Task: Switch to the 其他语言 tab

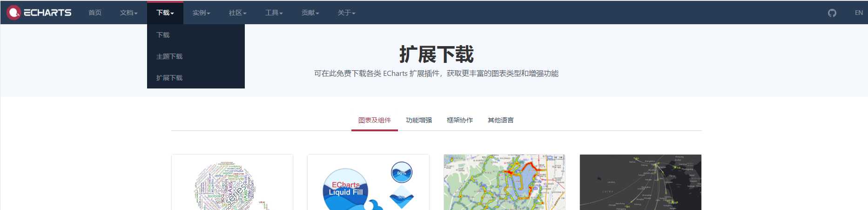Action: point(501,120)
